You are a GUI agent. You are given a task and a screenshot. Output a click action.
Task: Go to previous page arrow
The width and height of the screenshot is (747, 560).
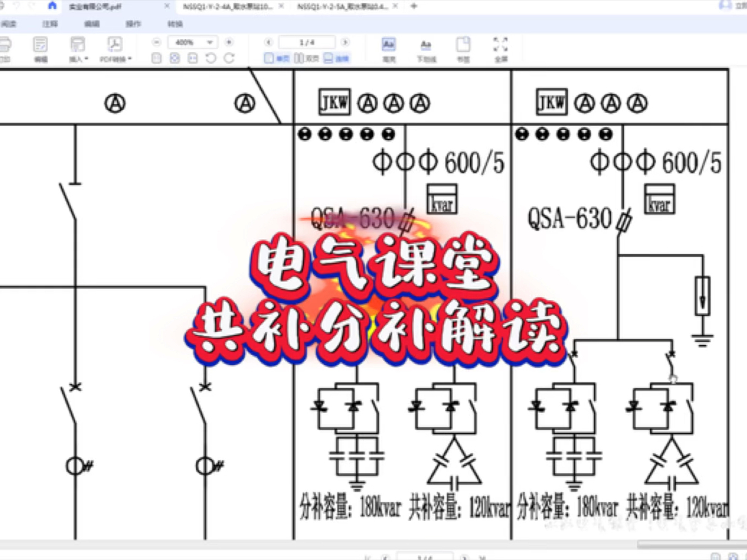coord(269,42)
